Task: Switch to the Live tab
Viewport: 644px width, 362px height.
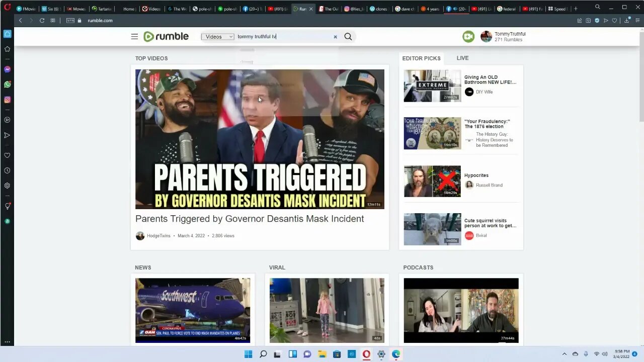Action: [x=462, y=58]
